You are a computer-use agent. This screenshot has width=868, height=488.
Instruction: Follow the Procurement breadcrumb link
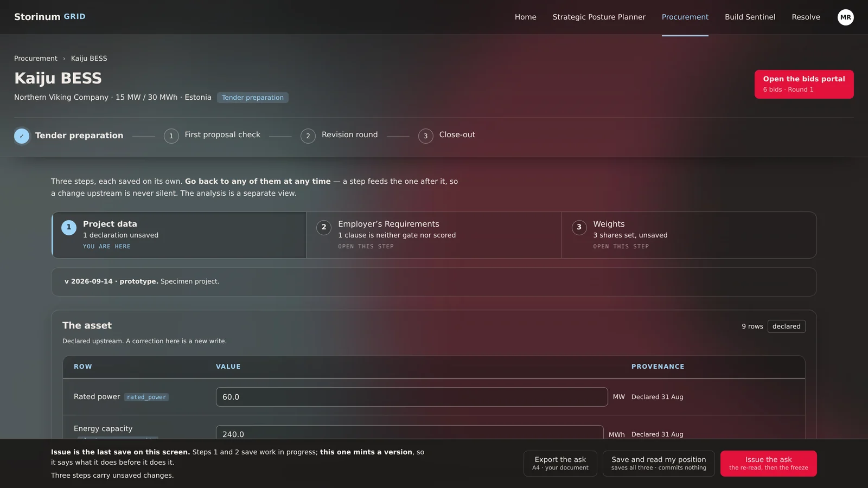click(36, 59)
